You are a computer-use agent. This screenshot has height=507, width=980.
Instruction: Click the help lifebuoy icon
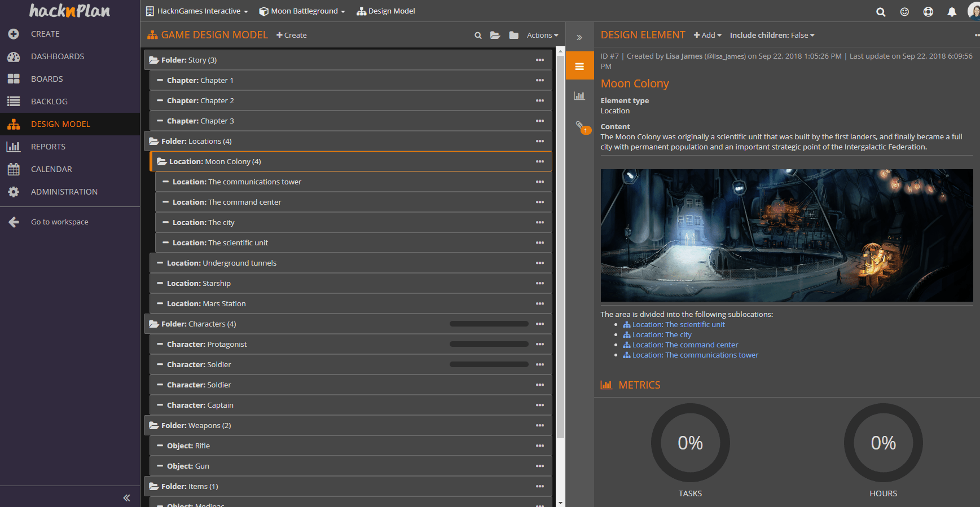click(x=928, y=12)
